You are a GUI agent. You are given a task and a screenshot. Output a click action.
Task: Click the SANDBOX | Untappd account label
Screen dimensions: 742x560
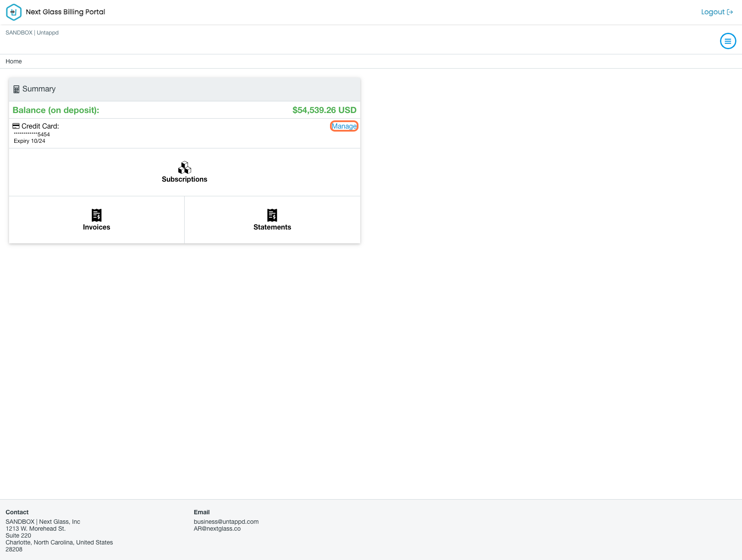click(32, 33)
